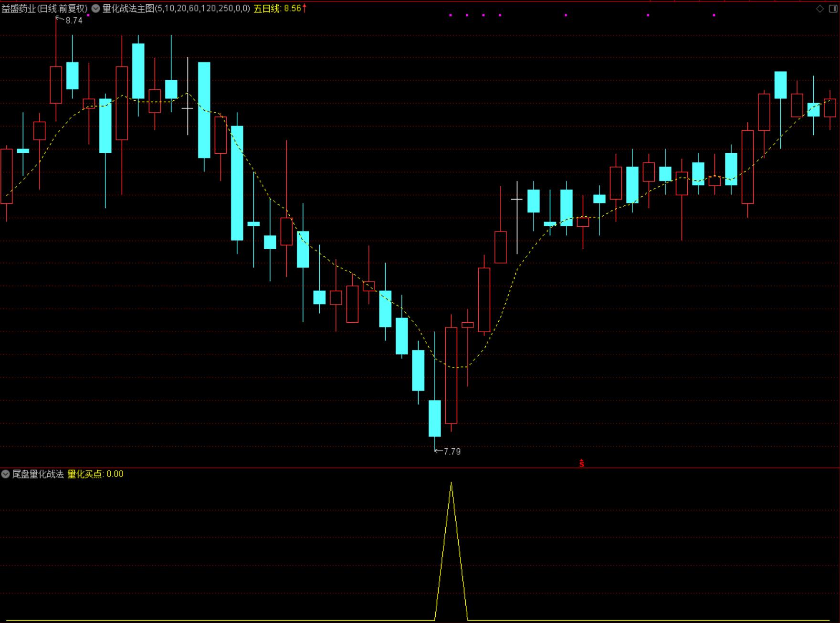Image resolution: width=840 pixels, height=623 pixels.
Task: Select the 五日线: 8.56 readout
Action: pos(277,9)
